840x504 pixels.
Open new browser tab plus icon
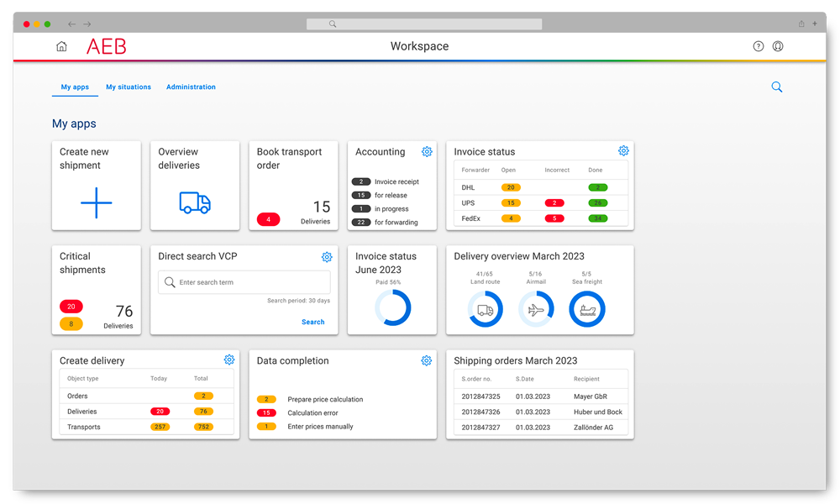click(x=815, y=24)
